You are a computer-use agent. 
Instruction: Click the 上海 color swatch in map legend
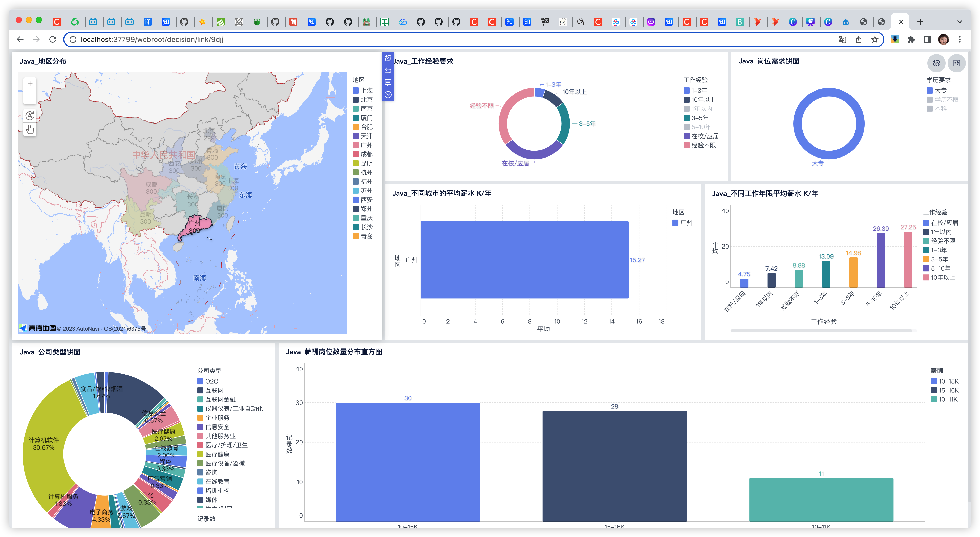(x=355, y=91)
